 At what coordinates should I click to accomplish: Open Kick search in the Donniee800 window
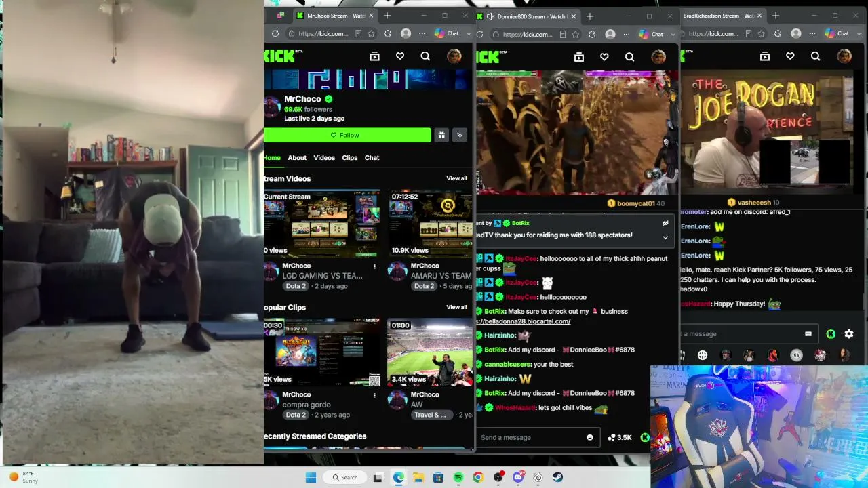point(629,57)
